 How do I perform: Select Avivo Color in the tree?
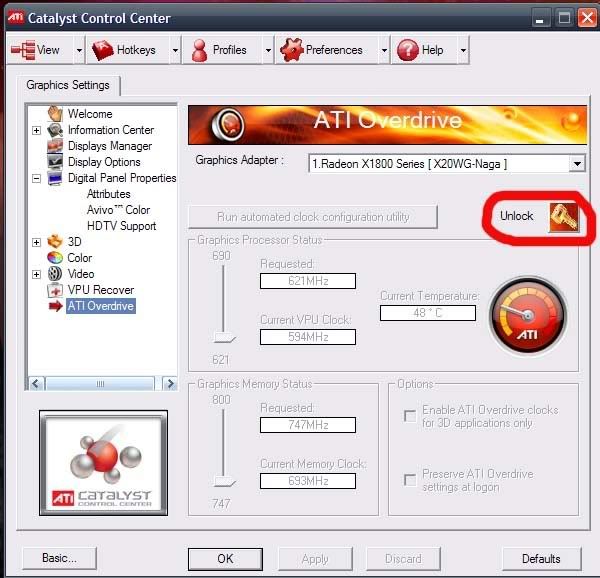coord(118,210)
